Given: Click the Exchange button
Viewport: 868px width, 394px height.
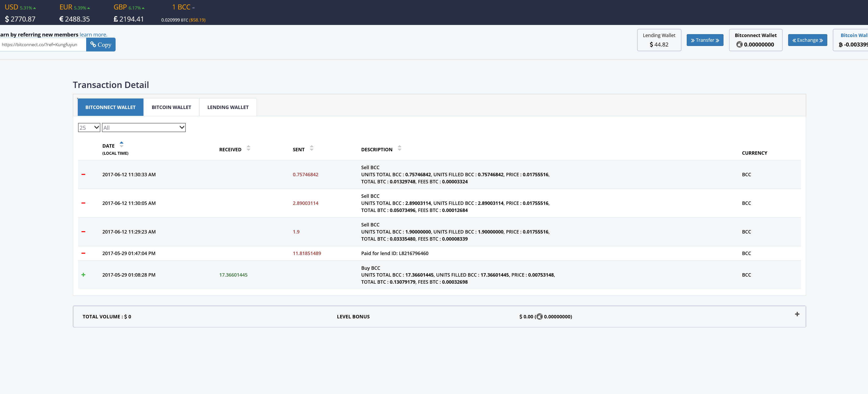Looking at the screenshot, I should [x=807, y=40].
